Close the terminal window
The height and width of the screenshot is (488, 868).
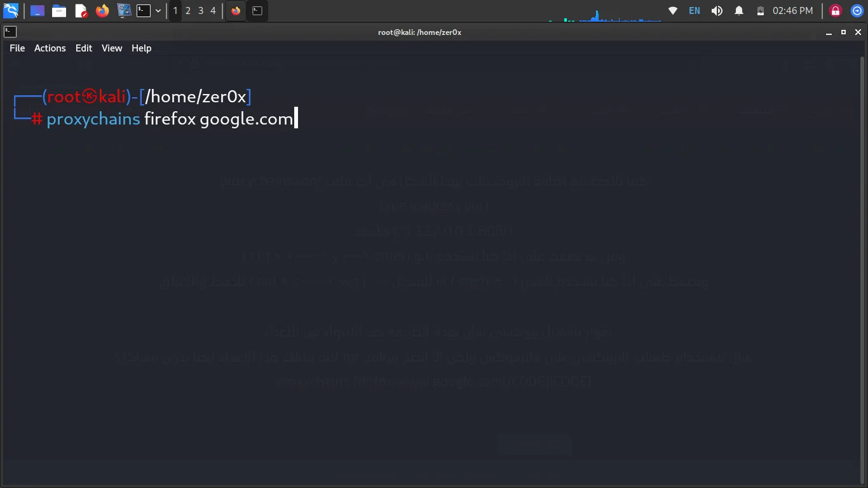(858, 32)
